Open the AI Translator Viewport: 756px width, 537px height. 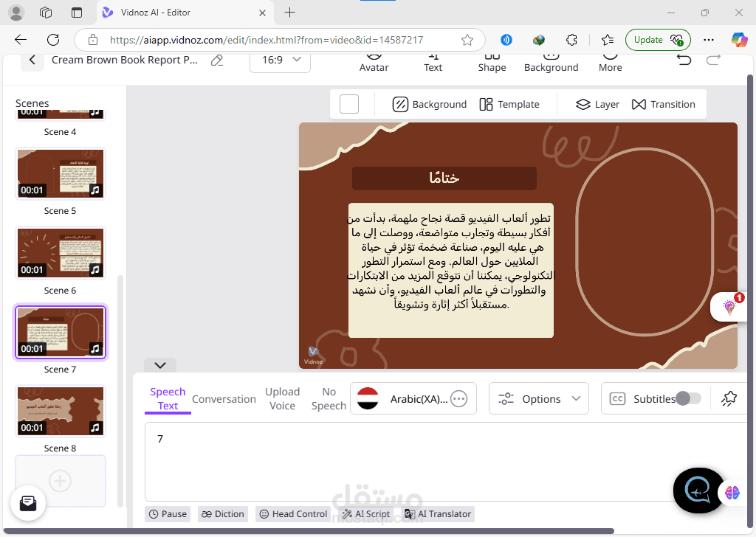point(438,514)
